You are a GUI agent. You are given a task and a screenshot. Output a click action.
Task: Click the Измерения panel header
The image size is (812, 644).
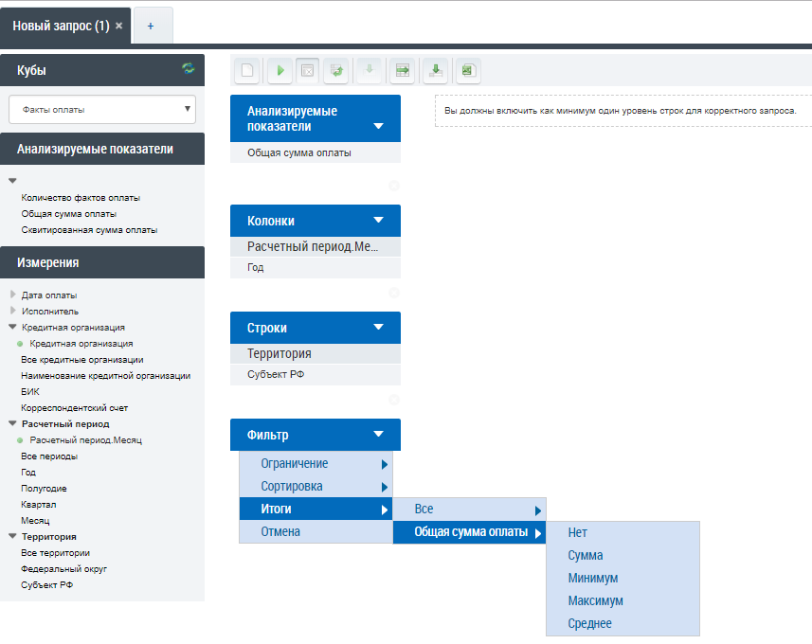coord(102,262)
